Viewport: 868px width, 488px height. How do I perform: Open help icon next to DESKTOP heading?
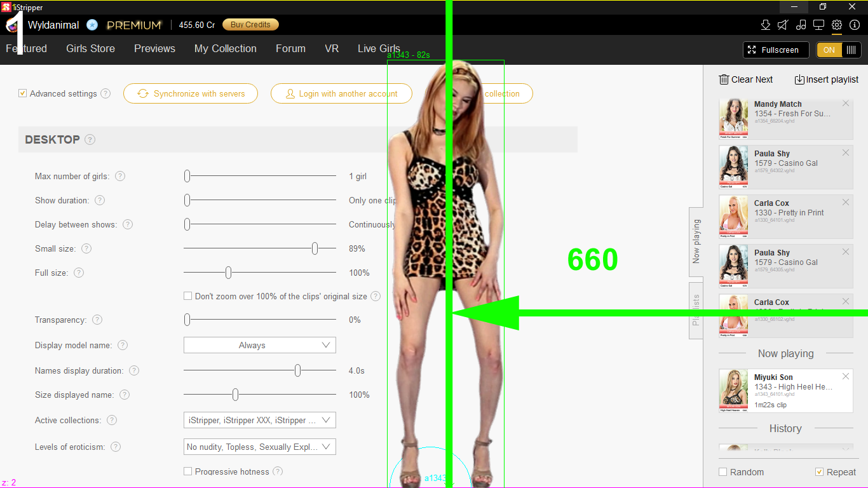(x=90, y=140)
